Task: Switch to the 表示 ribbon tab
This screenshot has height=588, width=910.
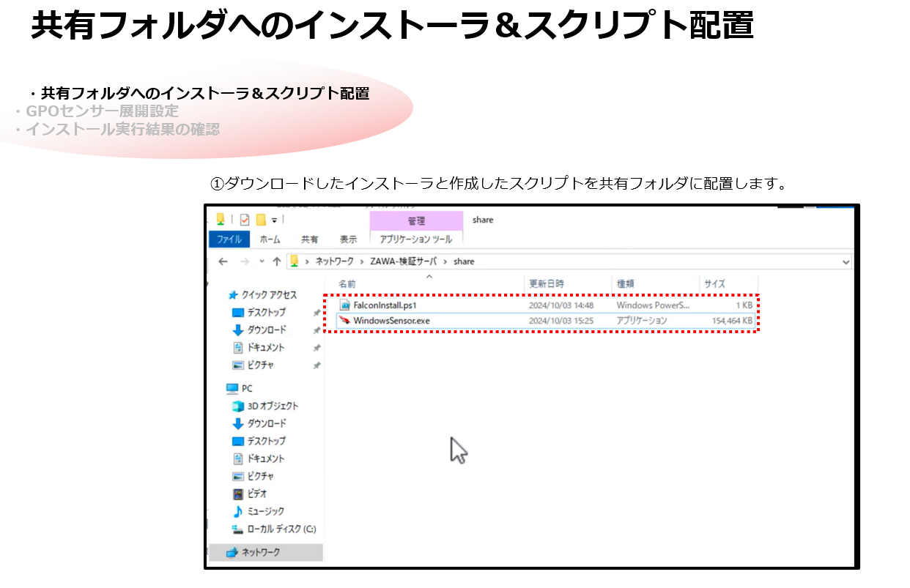Action: 348,239
